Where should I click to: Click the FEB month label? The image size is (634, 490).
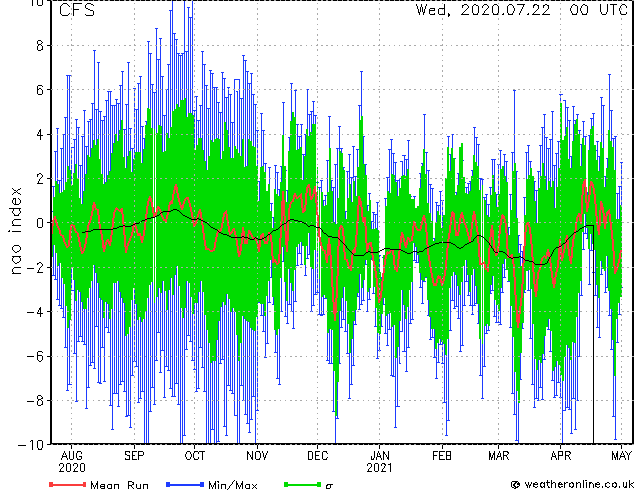pyautogui.click(x=442, y=456)
